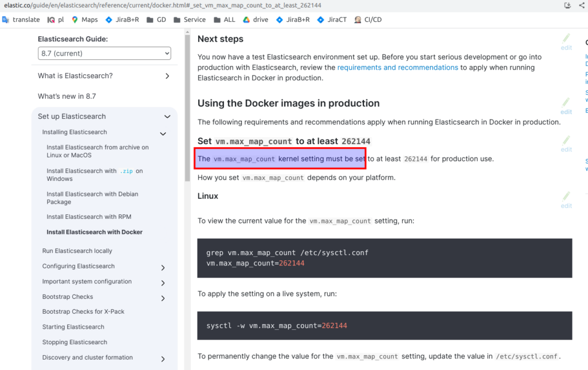This screenshot has width=588, height=370.
Task: Expand Discovery and cluster formation chevron
Action: [163, 359]
